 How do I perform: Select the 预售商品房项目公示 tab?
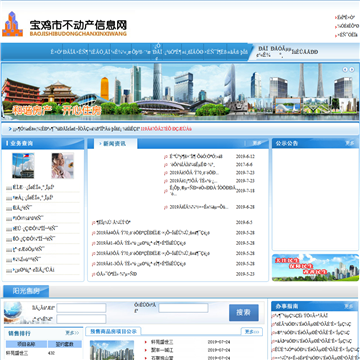pyautogui.click(x=113, y=331)
